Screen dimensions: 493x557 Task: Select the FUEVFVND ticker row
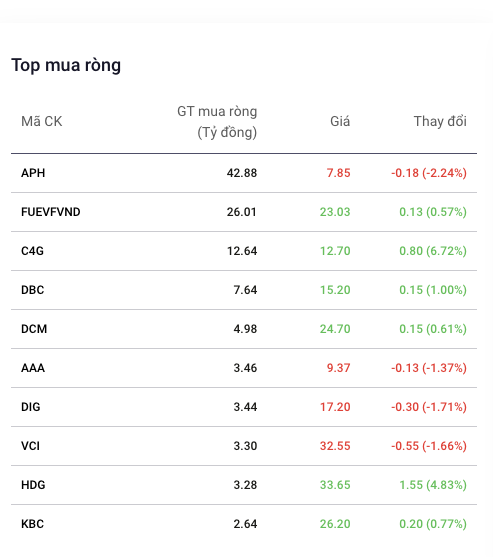[x=244, y=212]
